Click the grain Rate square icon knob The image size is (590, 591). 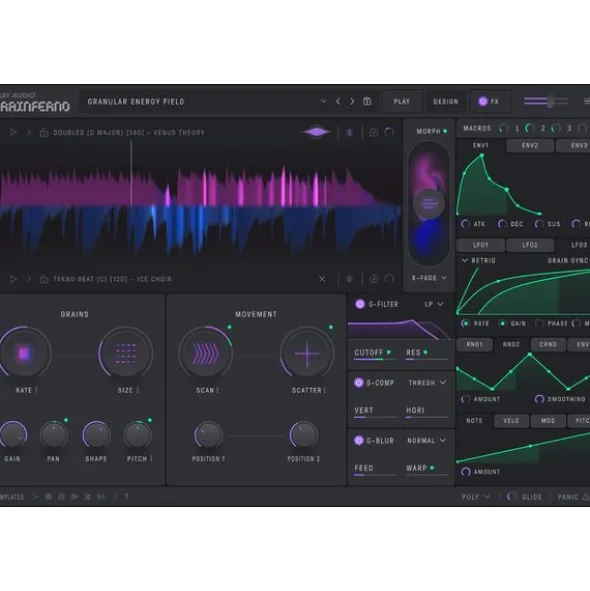point(24,354)
